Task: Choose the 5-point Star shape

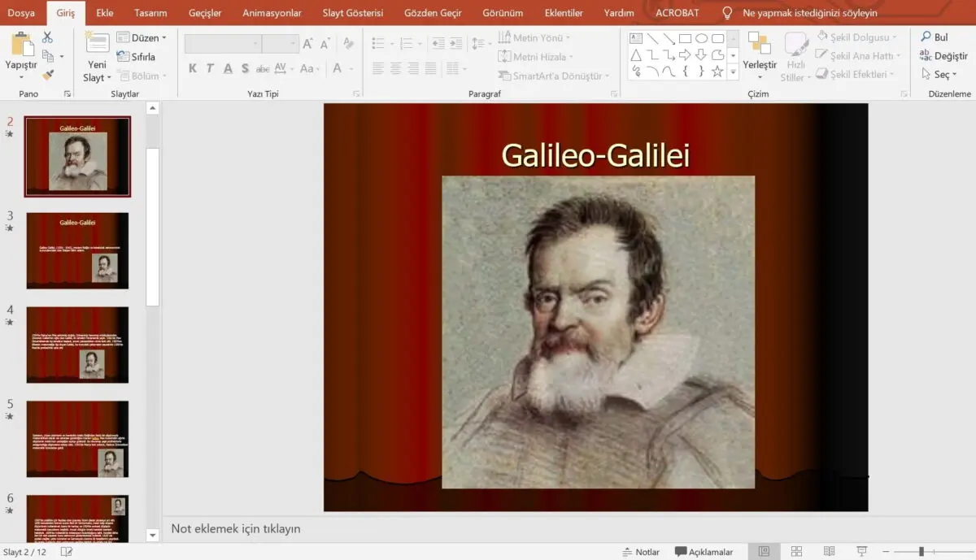Action: point(717,72)
